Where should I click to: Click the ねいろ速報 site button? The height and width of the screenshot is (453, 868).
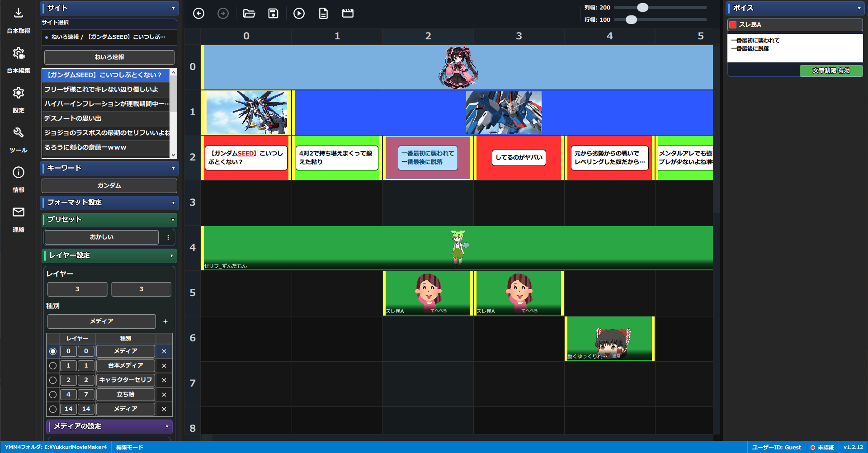tap(109, 57)
